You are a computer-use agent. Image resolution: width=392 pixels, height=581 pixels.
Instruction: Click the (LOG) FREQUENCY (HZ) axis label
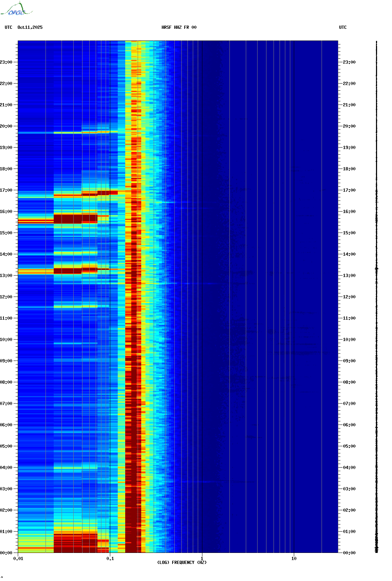182,563
